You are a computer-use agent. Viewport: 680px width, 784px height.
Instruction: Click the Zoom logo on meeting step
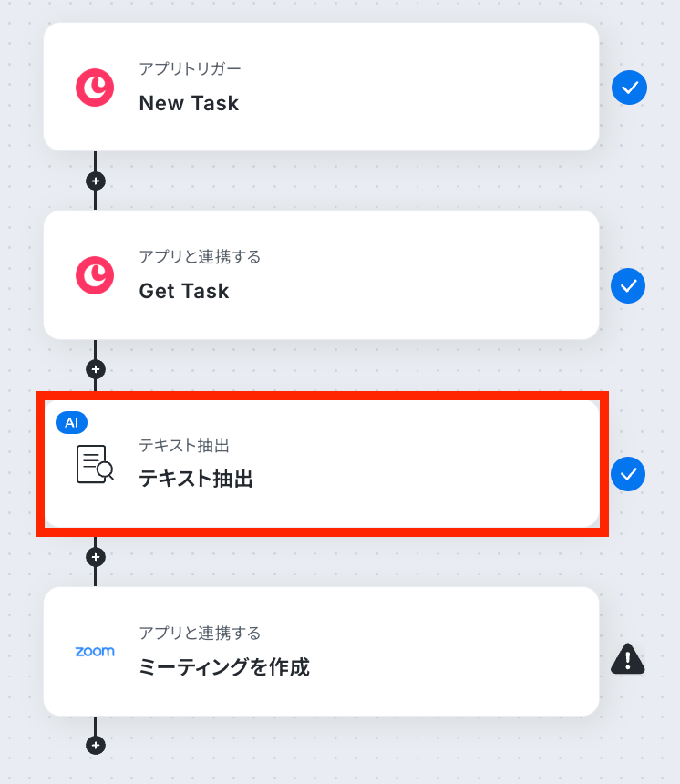pyautogui.click(x=95, y=652)
